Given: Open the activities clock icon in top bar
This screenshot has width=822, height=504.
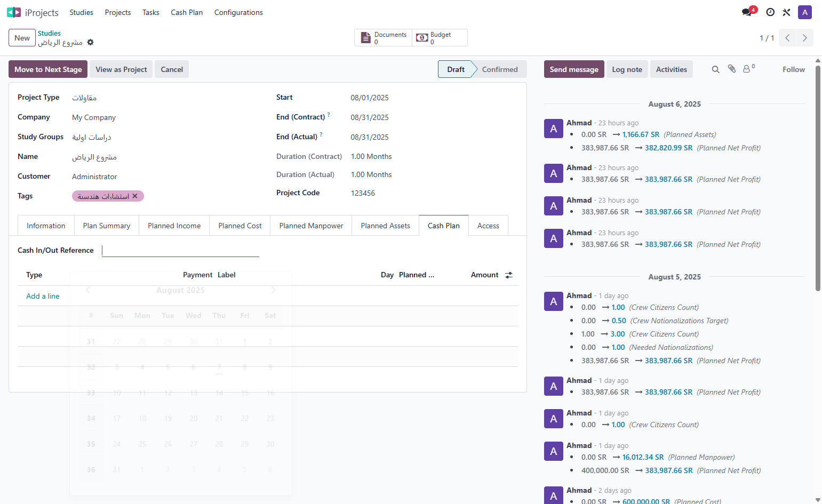Looking at the screenshot, I should tap(770, 12).
